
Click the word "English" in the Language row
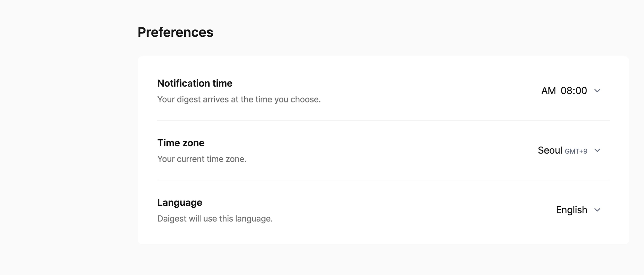tap(571, 210)
